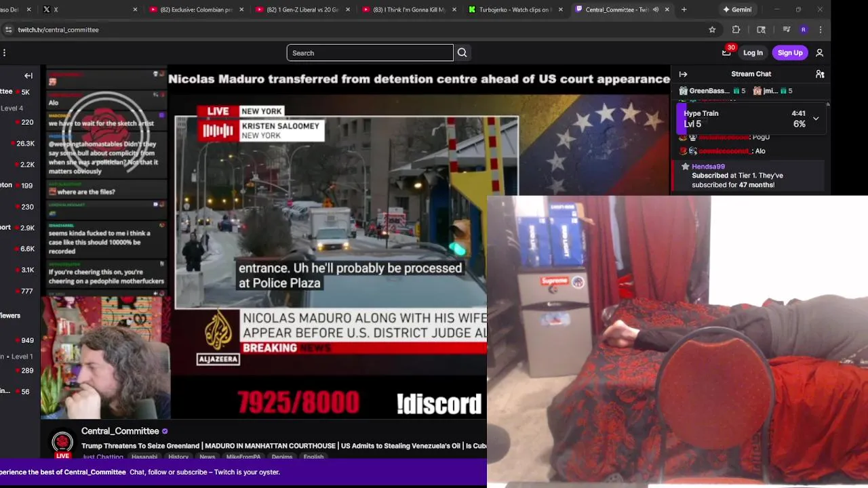Open the Twitch more options dots menu

click(x=4, y=53)
